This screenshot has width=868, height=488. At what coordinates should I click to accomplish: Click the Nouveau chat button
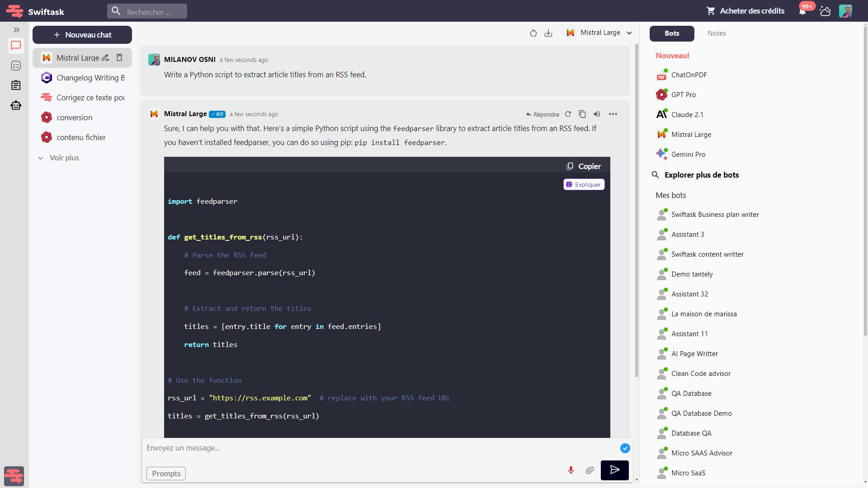[82, 35]
